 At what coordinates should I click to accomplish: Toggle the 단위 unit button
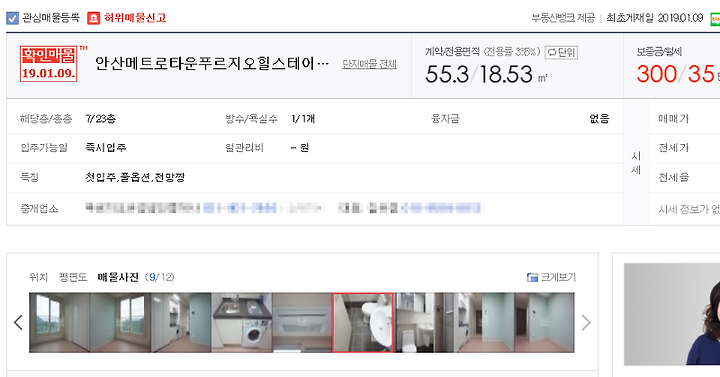coord(561,52)
